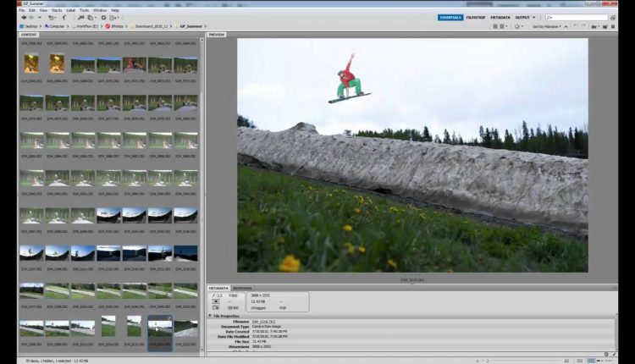Switch to view content as details

point(599,361)
